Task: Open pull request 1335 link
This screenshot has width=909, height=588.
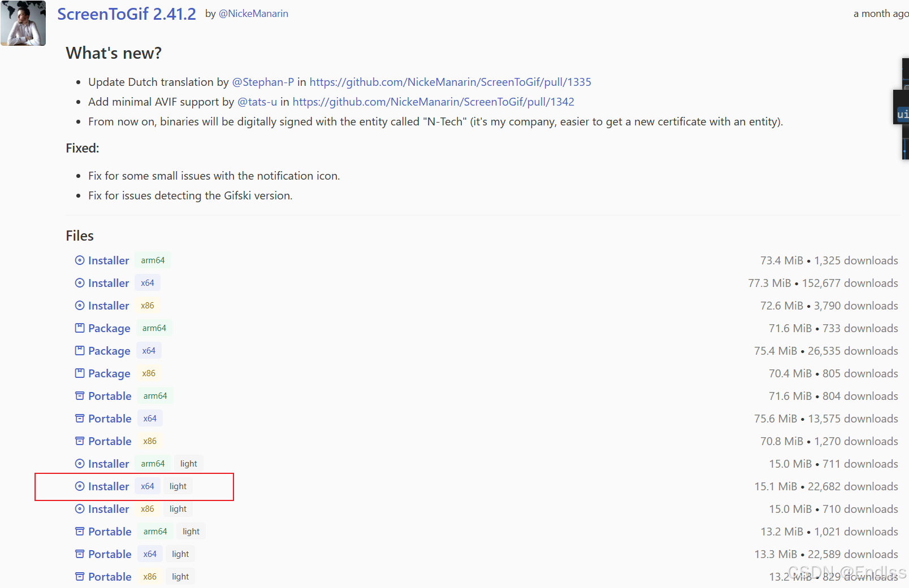Action: 450,82
